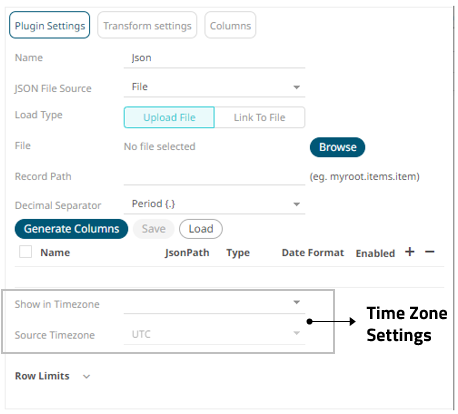Click the Browse button
The width and height of the screenshot is (458, 414).
point(337,147)
